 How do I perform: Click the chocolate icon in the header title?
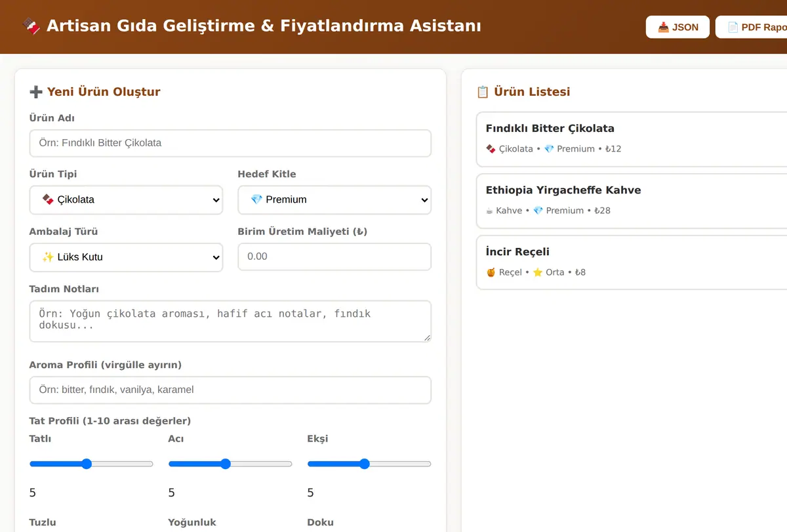pyautogui.click(x=31, y=26)
